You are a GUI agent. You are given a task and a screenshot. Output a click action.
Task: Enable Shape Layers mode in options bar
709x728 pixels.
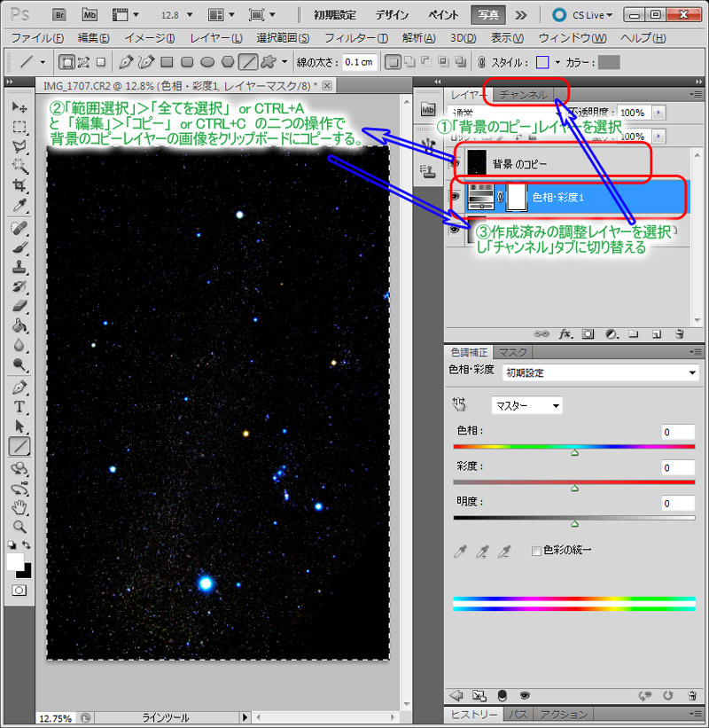coord(66,62)
